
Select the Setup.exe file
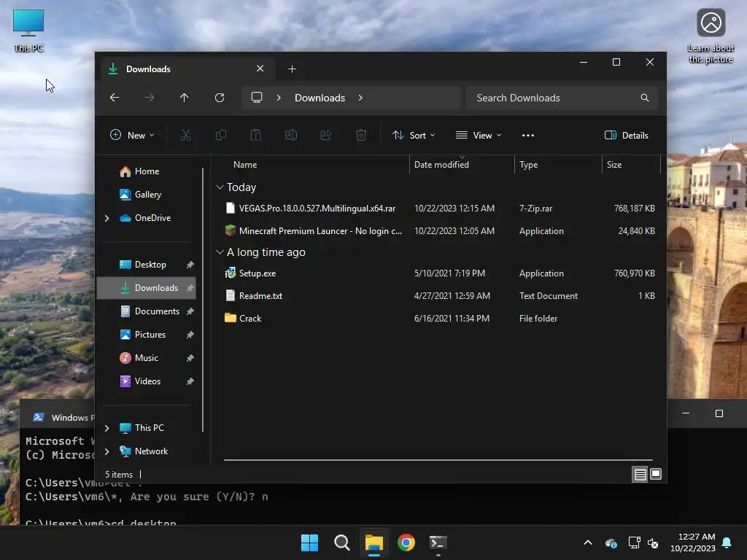click(x=439, y=273)
